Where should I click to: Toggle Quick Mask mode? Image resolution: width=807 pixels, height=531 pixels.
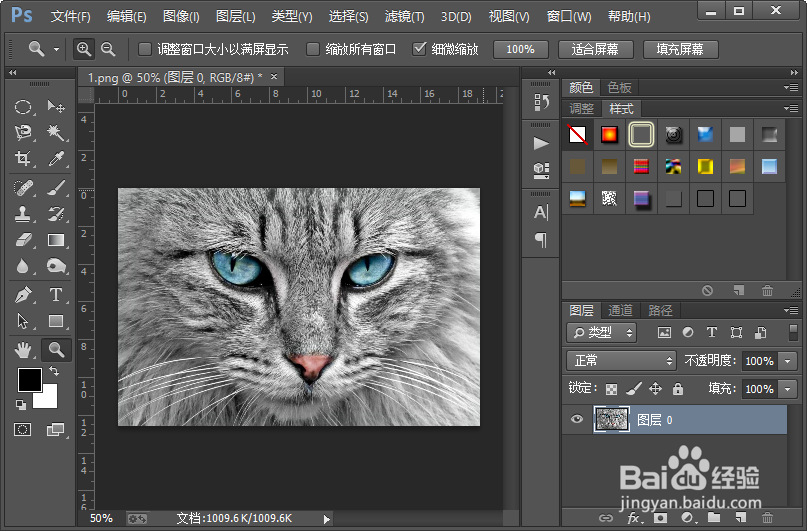coord(23,429)
